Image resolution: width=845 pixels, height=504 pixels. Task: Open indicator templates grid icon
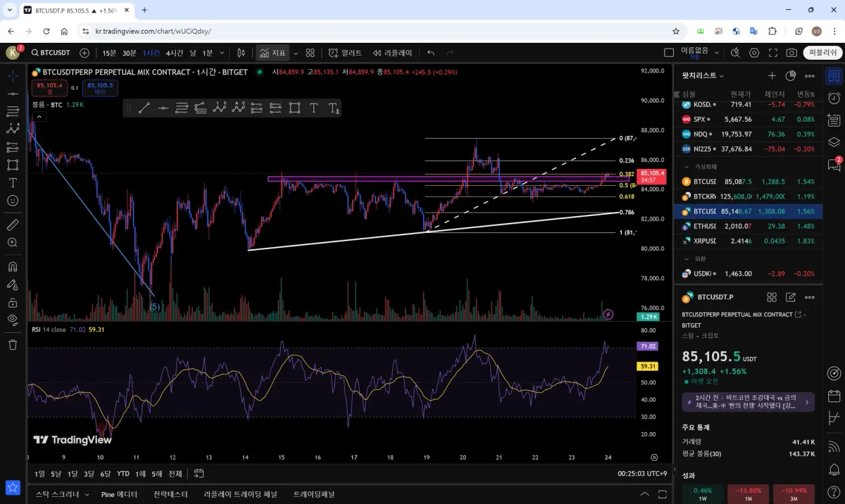coord(311,53)
